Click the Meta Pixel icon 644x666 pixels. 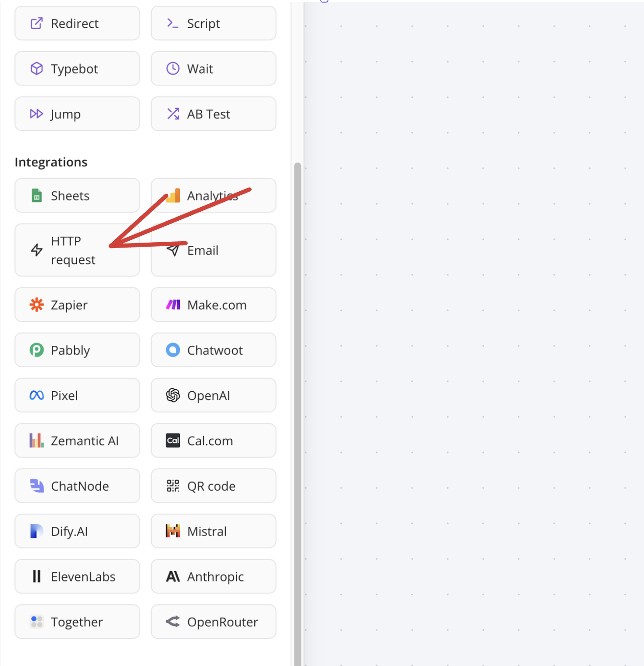[37, 396]
